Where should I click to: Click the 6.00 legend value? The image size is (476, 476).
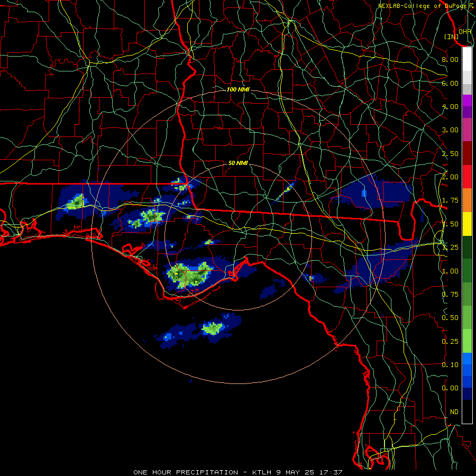450,83
